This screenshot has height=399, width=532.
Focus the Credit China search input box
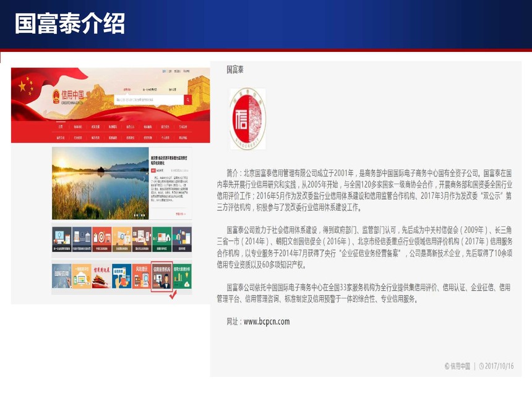(149, 100)
